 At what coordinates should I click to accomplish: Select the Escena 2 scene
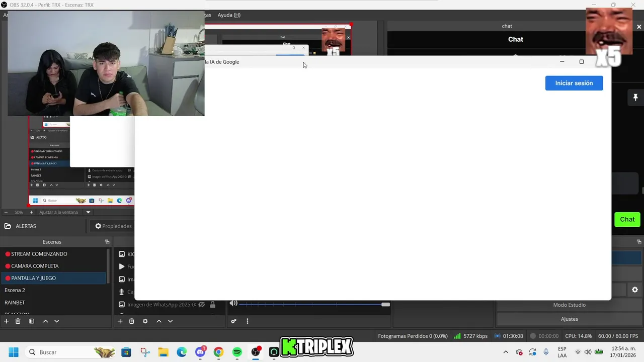pos(53,290)
